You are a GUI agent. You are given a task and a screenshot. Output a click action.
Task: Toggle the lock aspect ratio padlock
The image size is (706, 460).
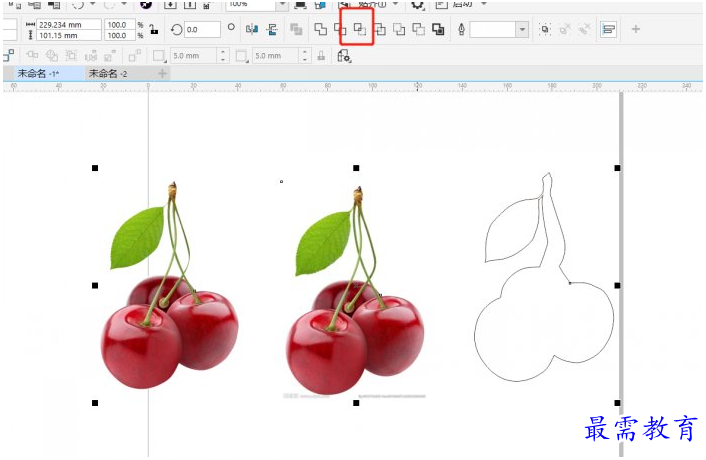tap(154, 30)
